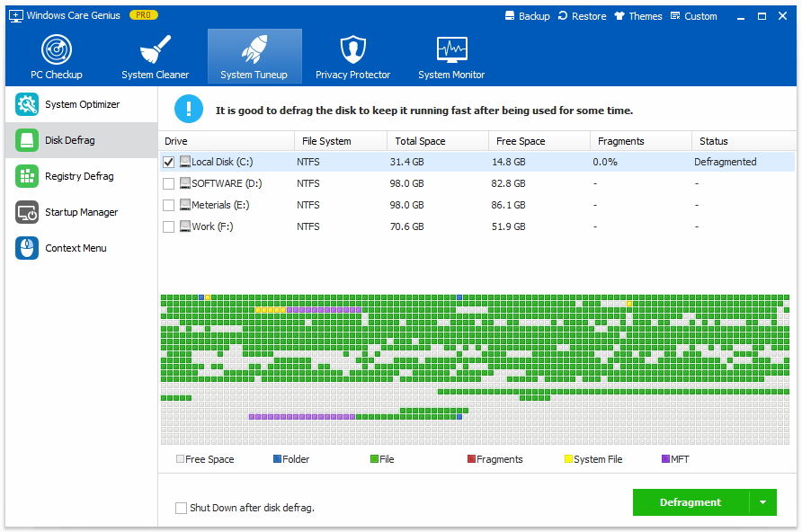The image size is (802, 532).
Task: Click the Backup icon in title bar
Action: 510,16
